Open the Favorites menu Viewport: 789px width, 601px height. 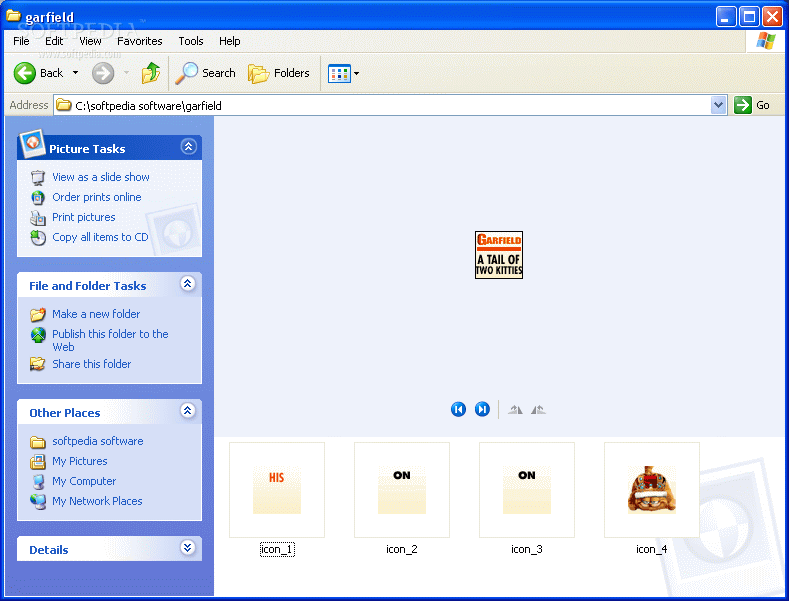click(139, 41)
